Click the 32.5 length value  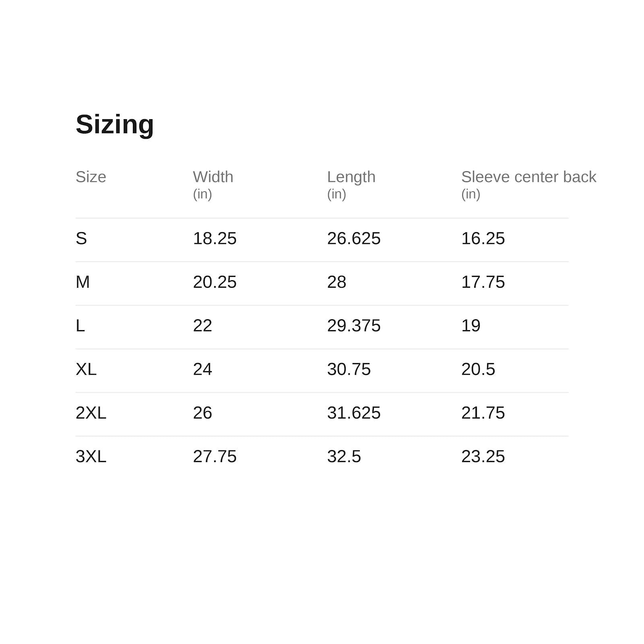[x=344, y=456]
